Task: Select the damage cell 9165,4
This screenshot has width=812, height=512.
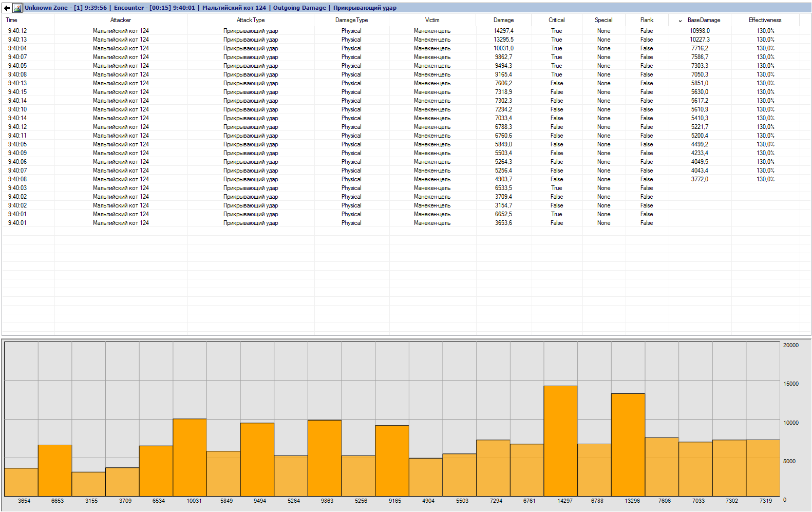Action: (503, 74)
